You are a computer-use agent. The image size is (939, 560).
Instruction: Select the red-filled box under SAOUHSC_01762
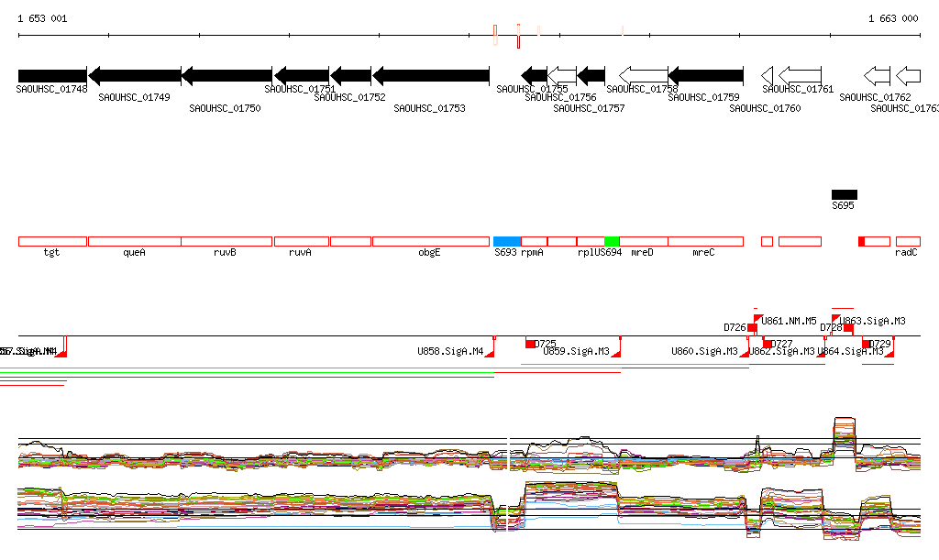click(x=862, y=242)
